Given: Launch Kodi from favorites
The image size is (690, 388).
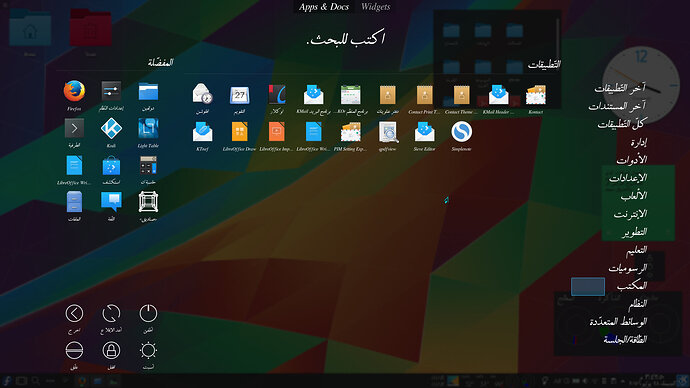Looking at the screenshot, I should 111,128.
